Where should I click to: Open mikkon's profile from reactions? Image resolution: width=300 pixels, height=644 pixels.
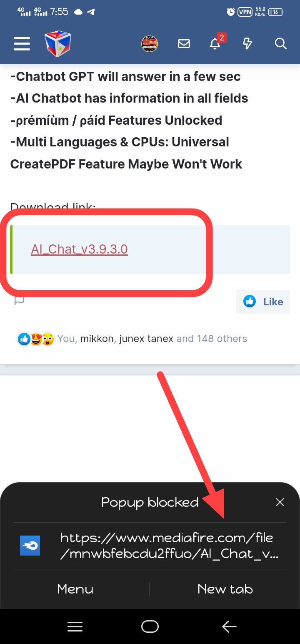[97, 339]
